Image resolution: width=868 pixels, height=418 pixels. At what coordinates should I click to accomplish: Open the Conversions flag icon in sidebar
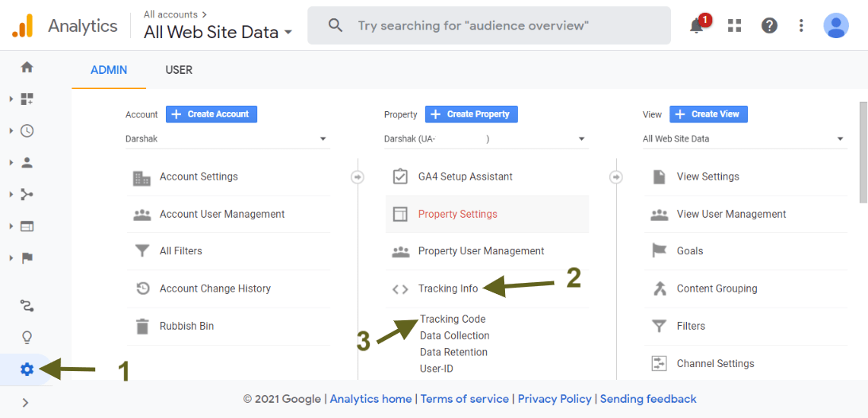(27, 257)
